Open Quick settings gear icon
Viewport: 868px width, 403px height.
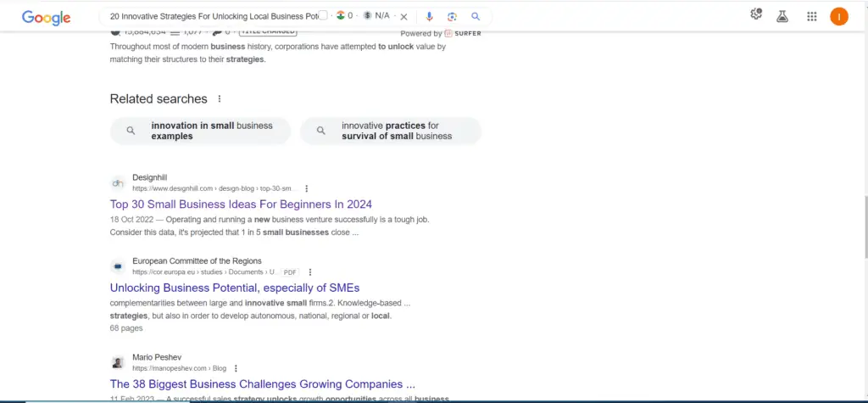[756, 15]
